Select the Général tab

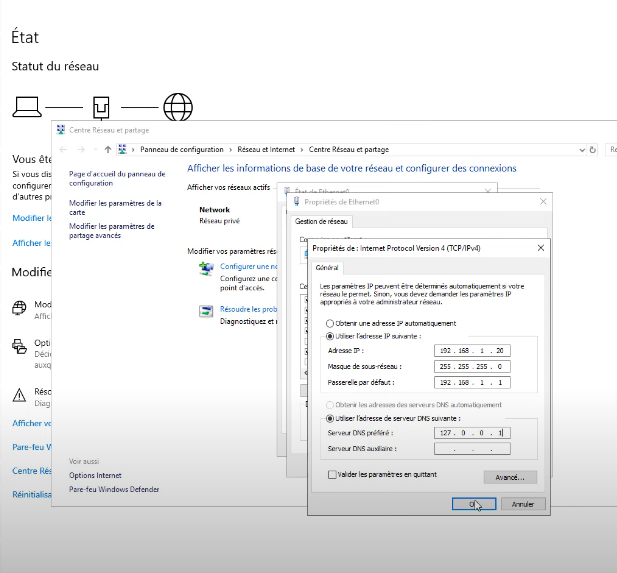(327, 268)
